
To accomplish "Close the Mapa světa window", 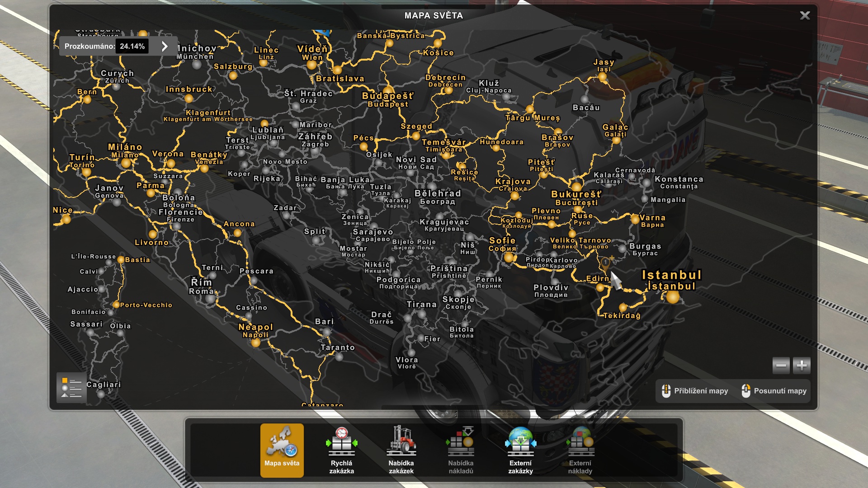I will tap(805, 15).
